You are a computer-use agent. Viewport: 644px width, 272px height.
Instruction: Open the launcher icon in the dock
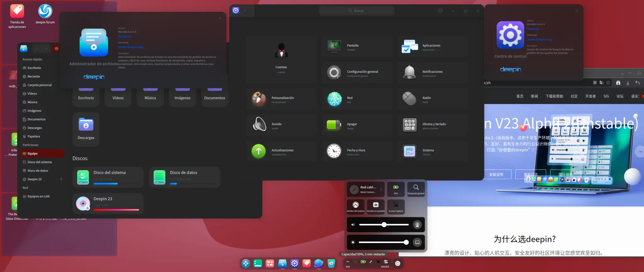(x=246, y=263)
